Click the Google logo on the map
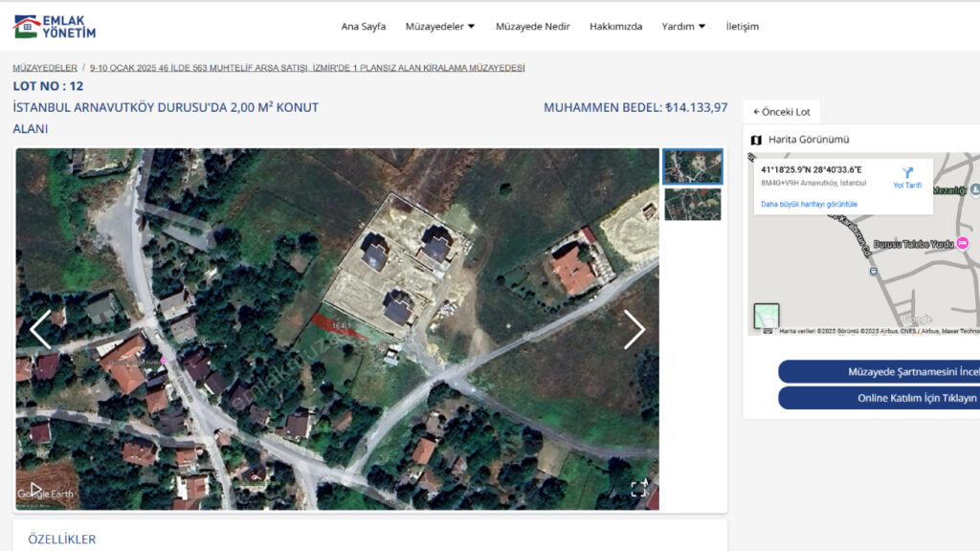This screenshot has height=551, width=980. click(917, 320)
